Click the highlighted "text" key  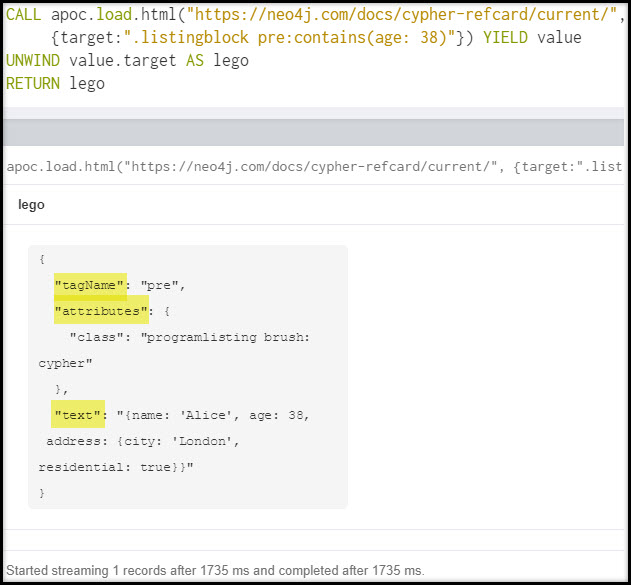(79, 415)
